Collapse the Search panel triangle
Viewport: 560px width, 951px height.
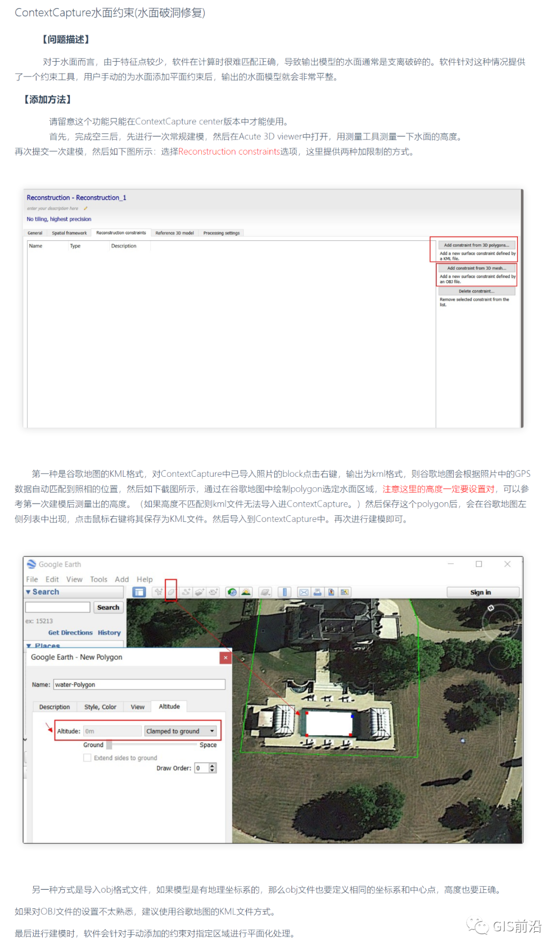click(x=28, y=592)
